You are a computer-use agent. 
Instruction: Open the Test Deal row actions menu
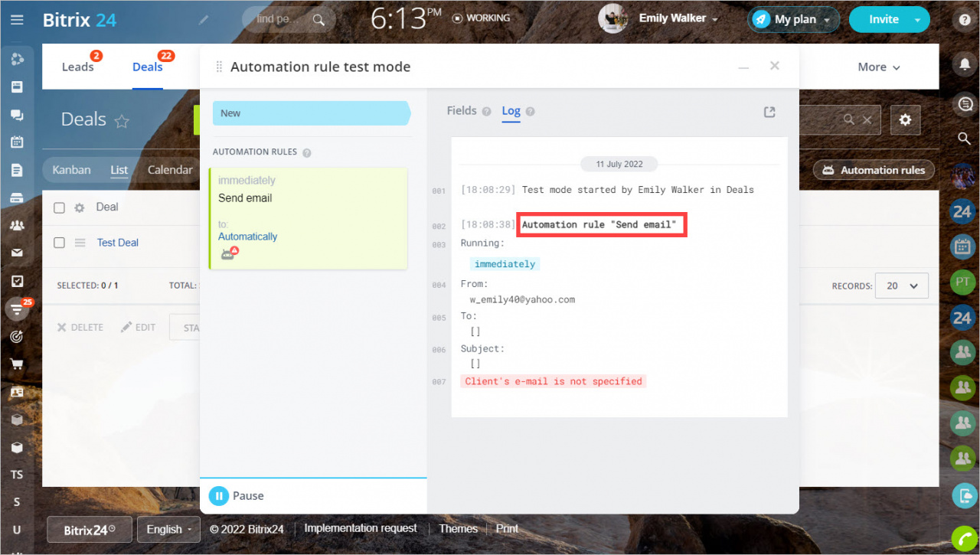(80, 243)
